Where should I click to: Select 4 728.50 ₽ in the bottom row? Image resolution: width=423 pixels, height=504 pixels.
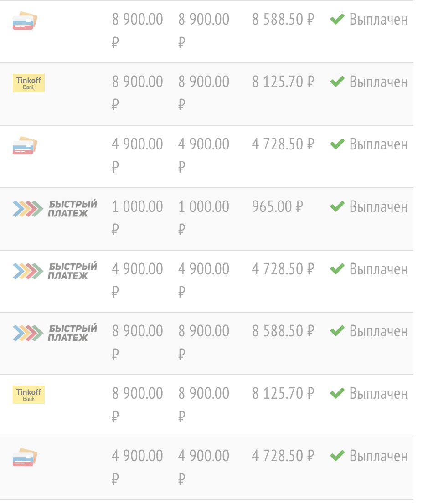tap(283, 456)
